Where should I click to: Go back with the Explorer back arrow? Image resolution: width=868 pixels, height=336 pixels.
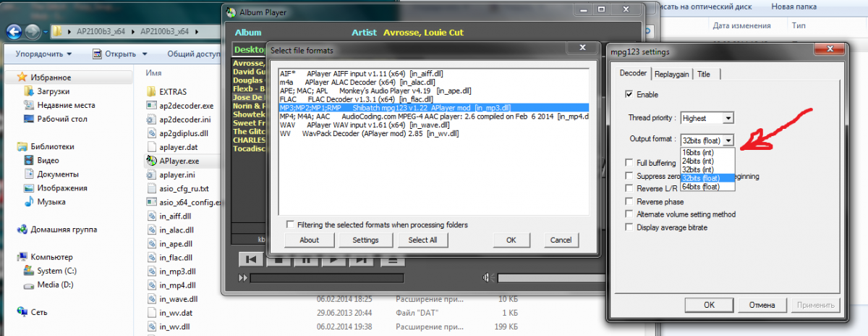tap(14, 32)
